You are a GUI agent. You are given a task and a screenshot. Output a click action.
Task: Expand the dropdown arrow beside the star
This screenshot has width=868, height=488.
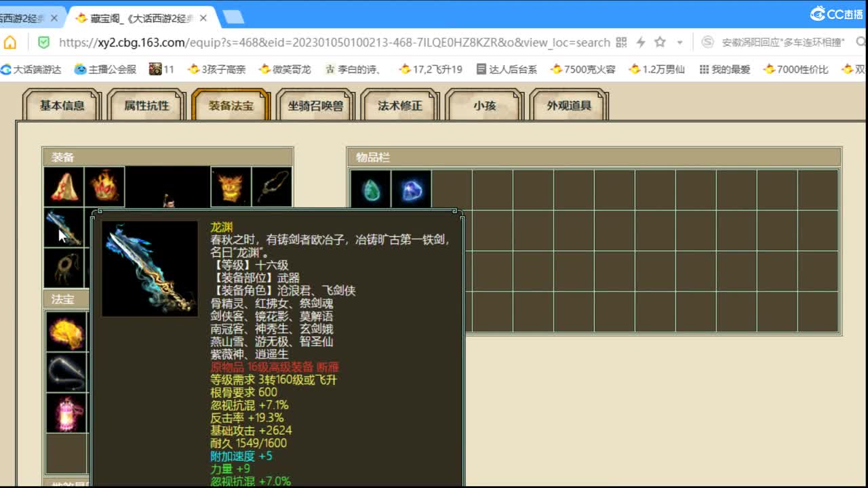(679, 43)
